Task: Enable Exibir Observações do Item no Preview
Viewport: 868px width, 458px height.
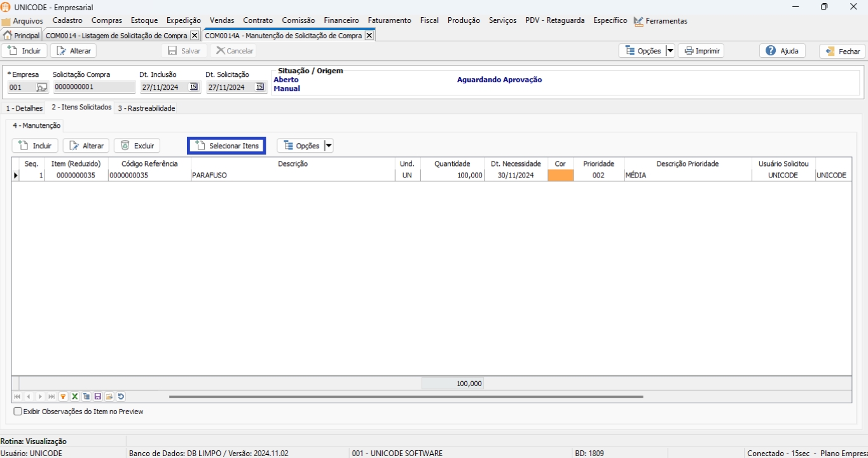Action: [x=18, y=412]
